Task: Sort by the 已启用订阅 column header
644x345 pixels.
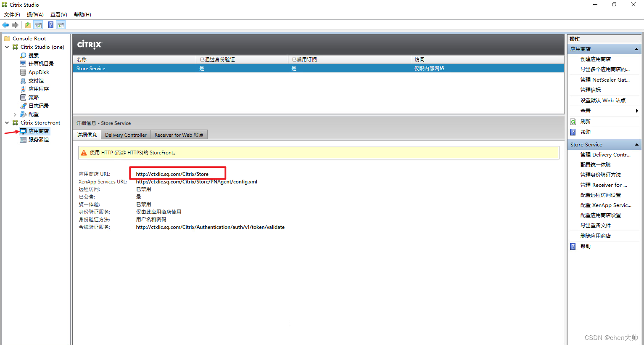Action: pos(349,59)
